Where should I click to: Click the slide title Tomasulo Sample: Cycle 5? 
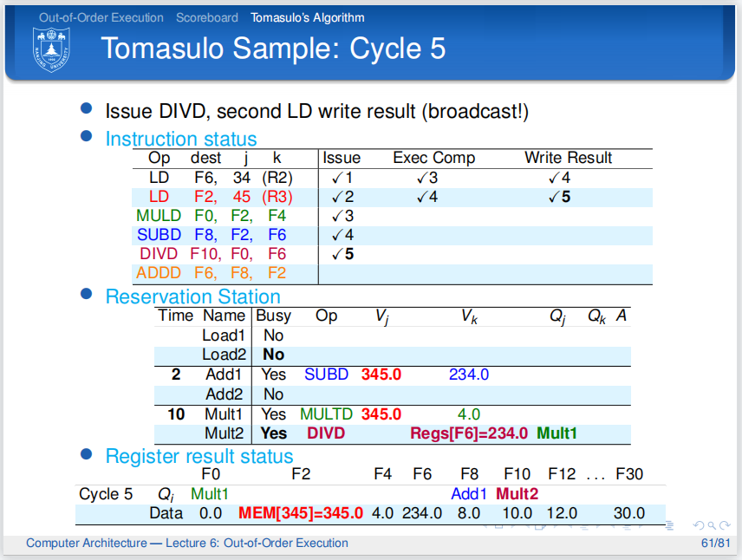click(x=273, y=49)
